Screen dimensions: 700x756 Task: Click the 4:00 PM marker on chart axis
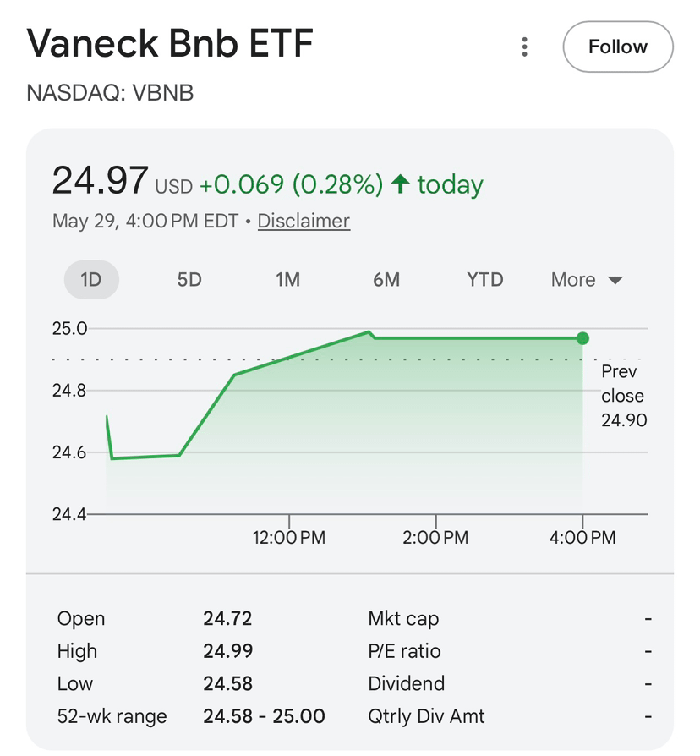coord(582,537)
